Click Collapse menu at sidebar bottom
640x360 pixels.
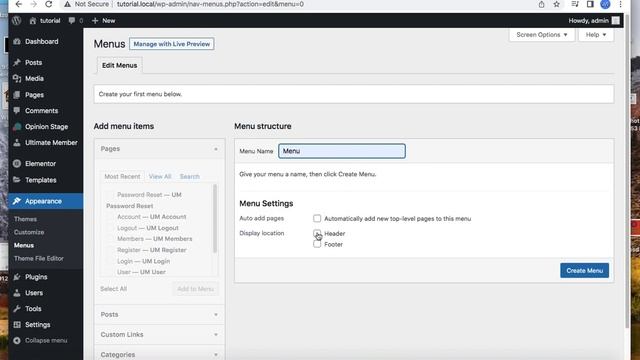pyautogui.click(x=46, y=340)
